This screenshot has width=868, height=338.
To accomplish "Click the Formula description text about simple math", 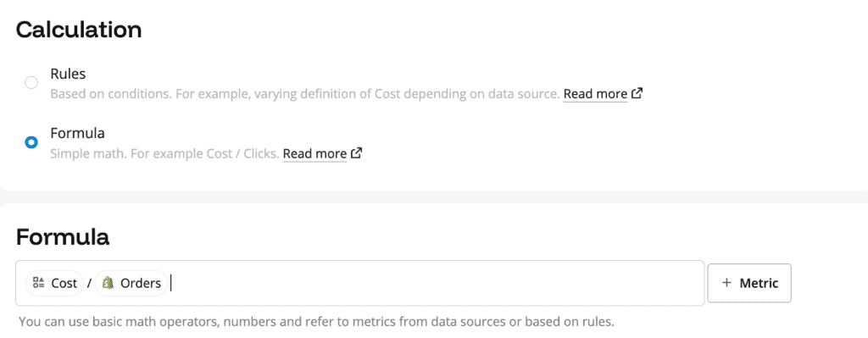I will pyautogui.click(x=164, y=154).
